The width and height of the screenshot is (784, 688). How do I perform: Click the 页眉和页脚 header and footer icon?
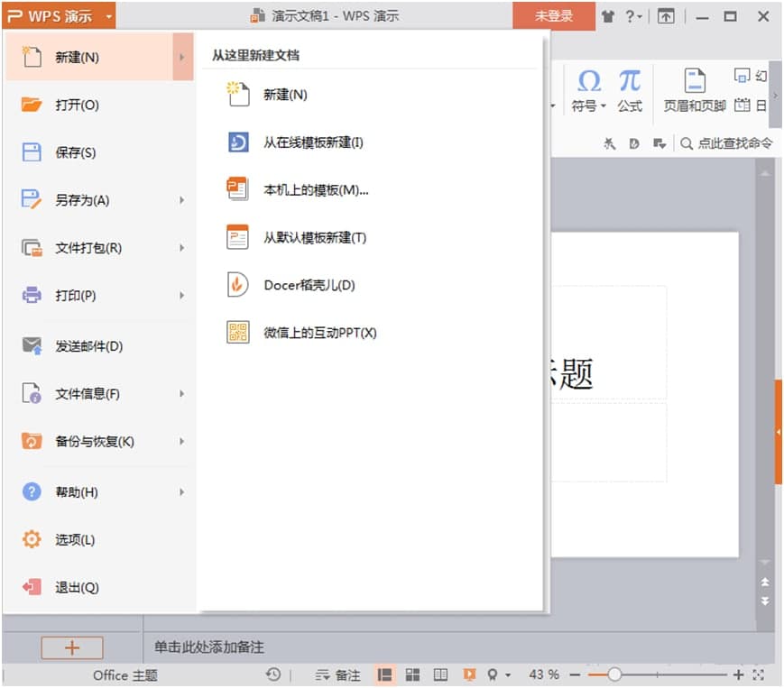pyautogui.click(x=695, y=90)
